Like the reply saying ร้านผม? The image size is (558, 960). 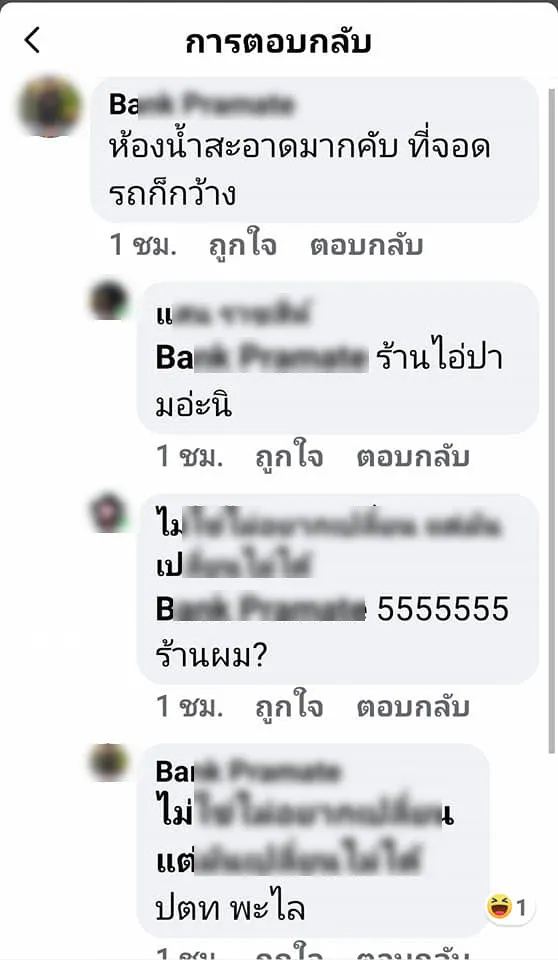click(x=289, y=707)
